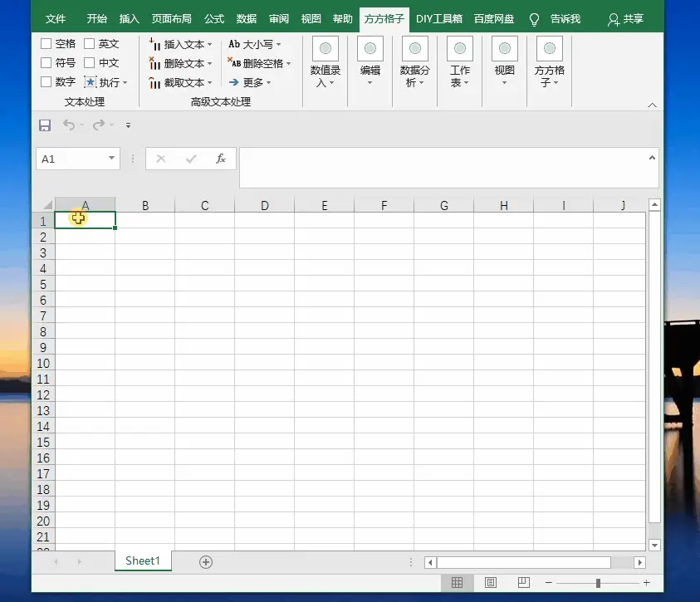The width and height of the screenshot is (700, 602).
Task: Click the new sheet plus button
Action: coord(204,561)
